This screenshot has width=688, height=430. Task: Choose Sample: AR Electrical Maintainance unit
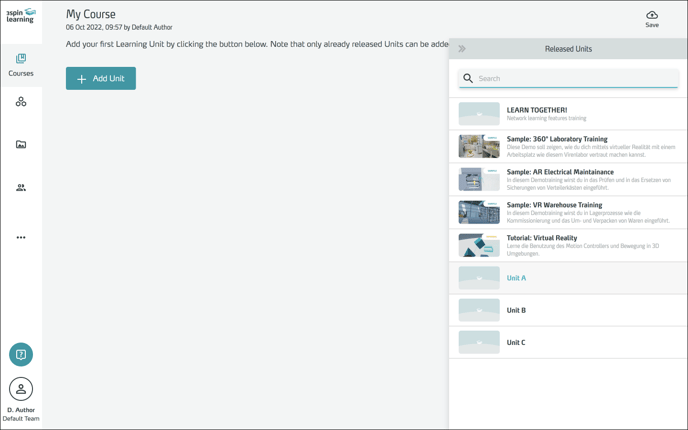point(567,179)
